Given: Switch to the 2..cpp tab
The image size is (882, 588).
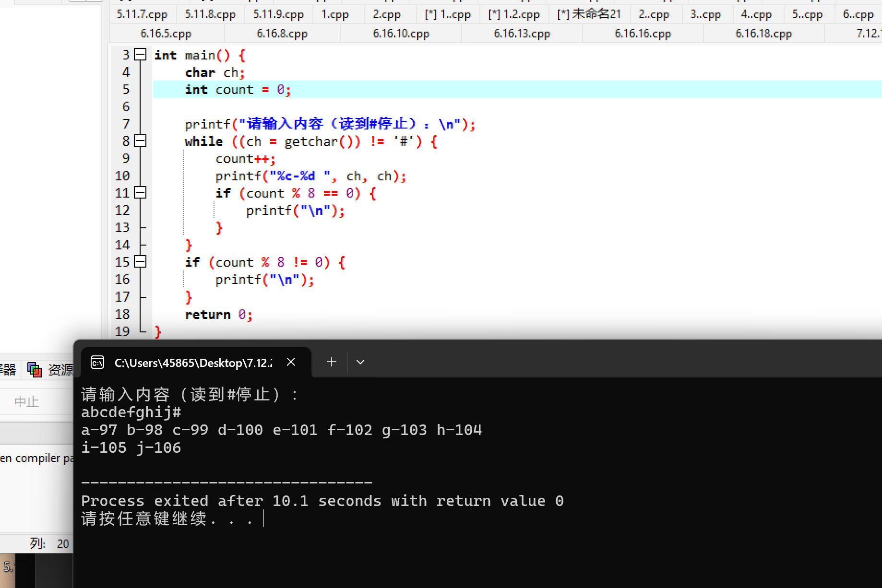Looking at the screenshot, I should click(654, 14).
